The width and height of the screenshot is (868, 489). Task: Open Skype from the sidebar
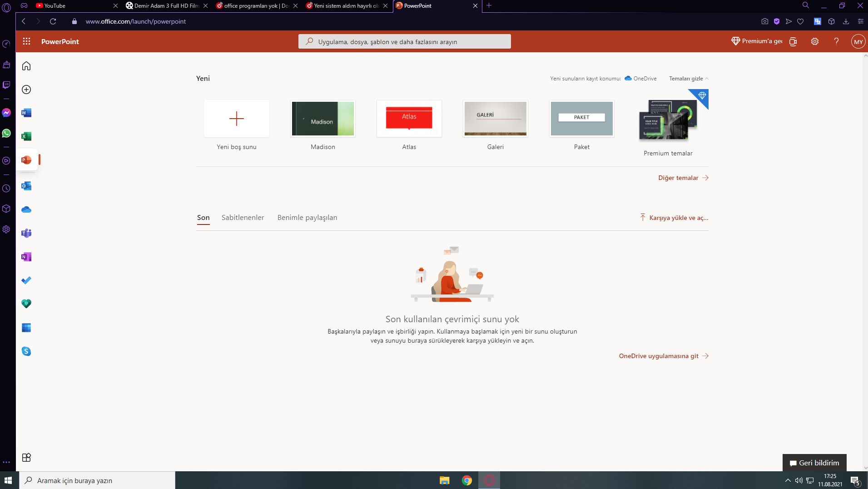tap(26, 351)
